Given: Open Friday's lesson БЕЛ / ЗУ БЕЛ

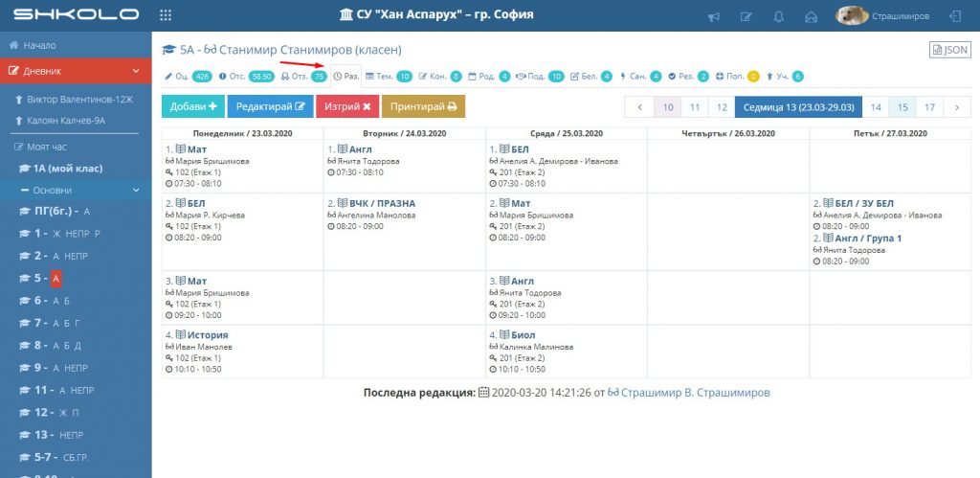Looking at the screenshot, I should (864, 203).
